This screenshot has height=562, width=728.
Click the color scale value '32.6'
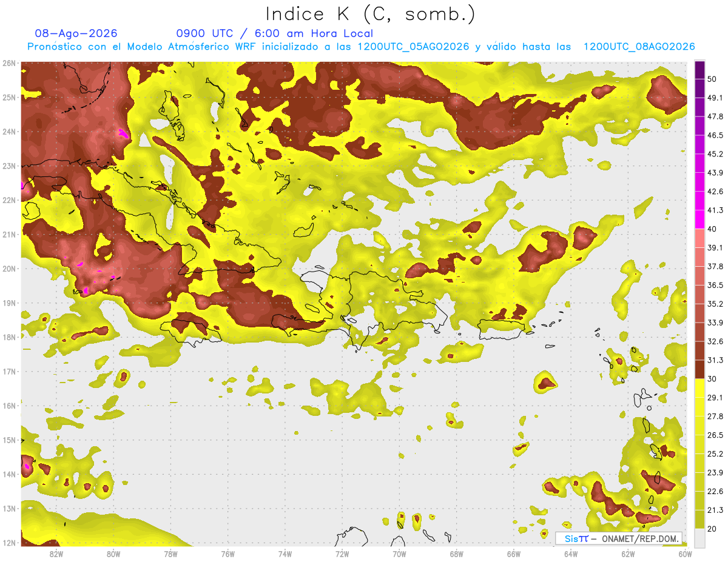pyautogui.click(x=715, y=341)
